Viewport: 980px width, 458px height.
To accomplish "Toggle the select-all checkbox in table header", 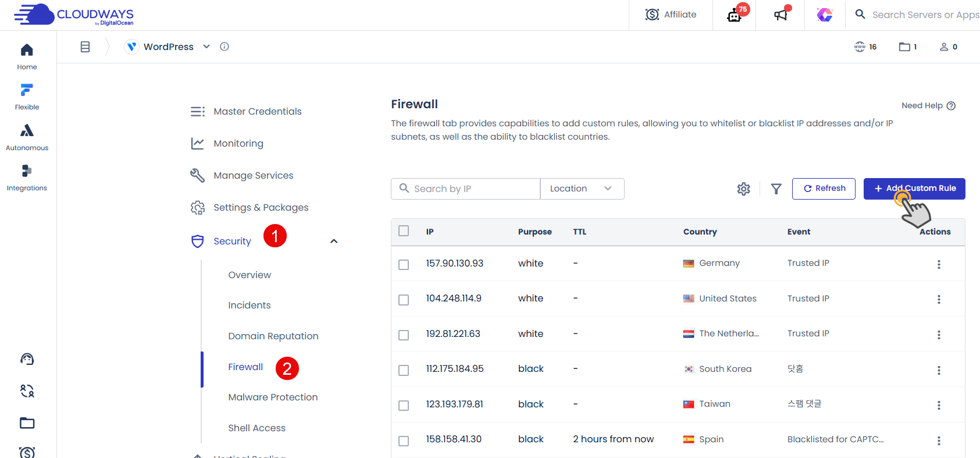I will coord(404,231).
